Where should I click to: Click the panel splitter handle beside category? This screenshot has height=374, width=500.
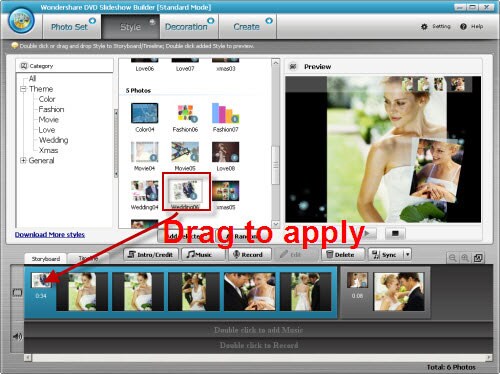(x=116, y=143)
